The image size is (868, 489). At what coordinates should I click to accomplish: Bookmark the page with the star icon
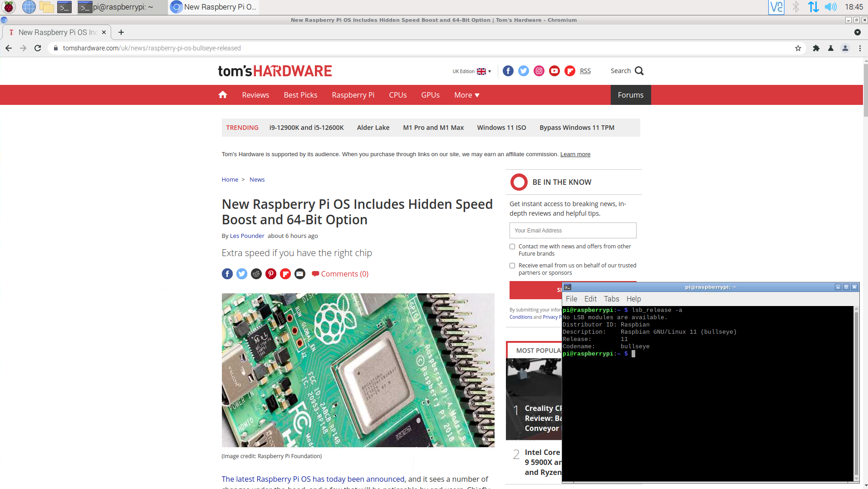(797, 48)
